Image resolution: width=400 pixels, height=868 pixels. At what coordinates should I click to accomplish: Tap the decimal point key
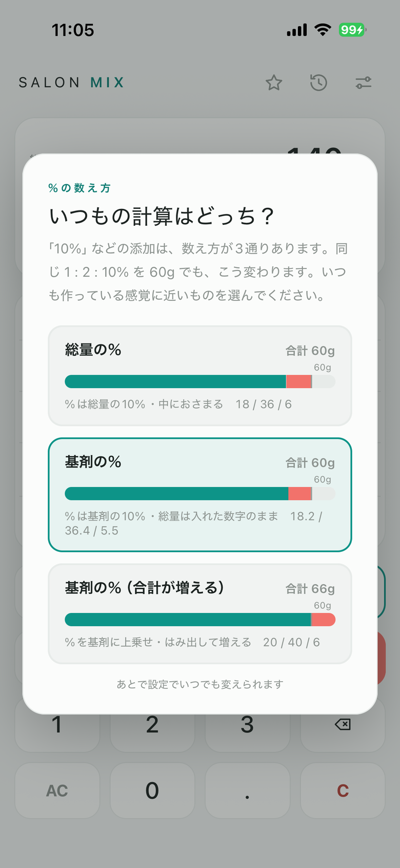(247, 790)
